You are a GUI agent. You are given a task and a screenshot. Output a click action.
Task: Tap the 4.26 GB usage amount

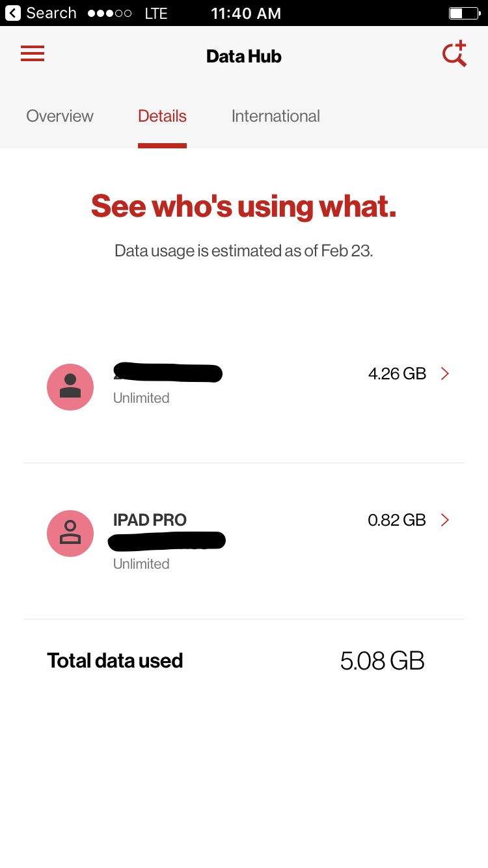[397, 373]
